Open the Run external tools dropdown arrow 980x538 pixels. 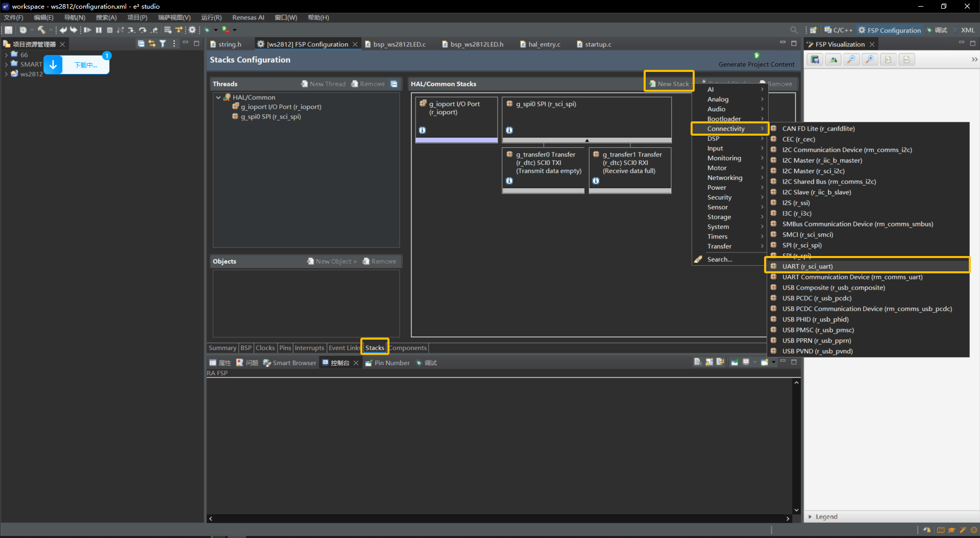point(235,30)
